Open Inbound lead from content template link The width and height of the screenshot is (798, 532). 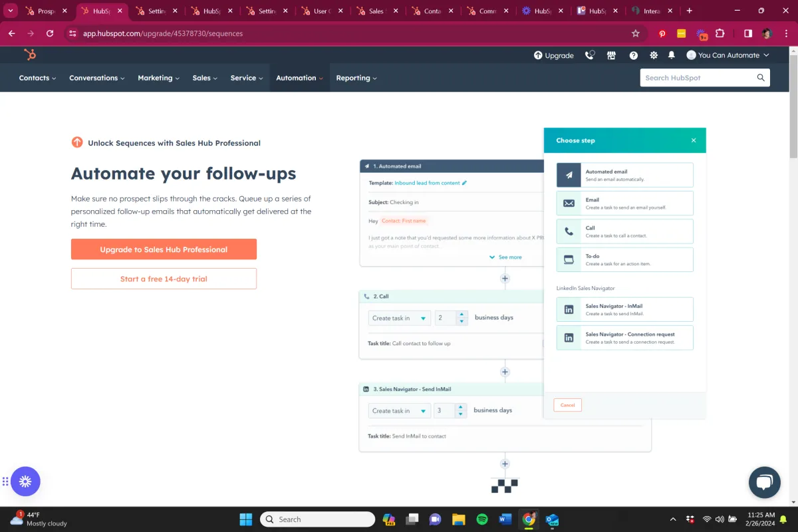(x=427, y=183)
